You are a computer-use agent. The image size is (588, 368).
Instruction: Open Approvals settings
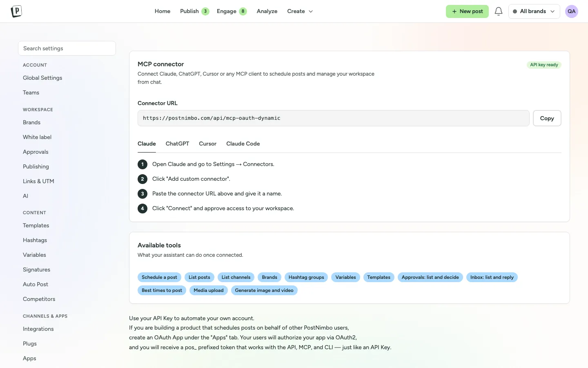coord(36,152)
